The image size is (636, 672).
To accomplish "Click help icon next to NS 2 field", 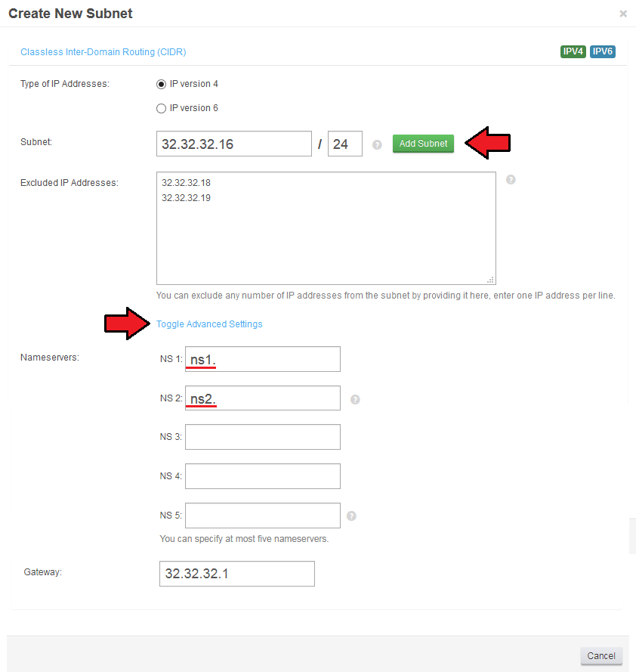I will pyautogui.click(x=355, y=399).
